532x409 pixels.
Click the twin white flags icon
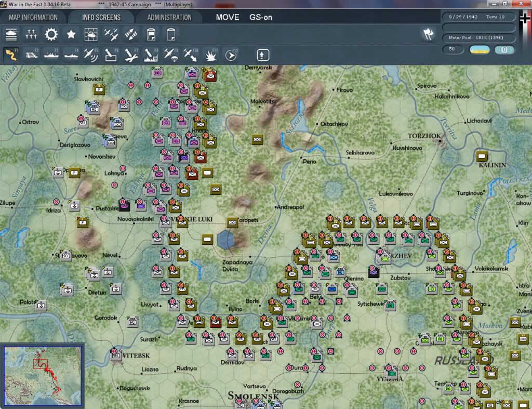(x=428, y=34)
